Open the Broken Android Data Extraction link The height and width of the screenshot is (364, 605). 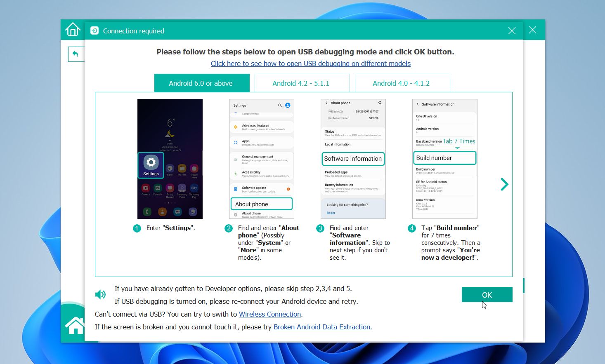[x=321, y=327]
